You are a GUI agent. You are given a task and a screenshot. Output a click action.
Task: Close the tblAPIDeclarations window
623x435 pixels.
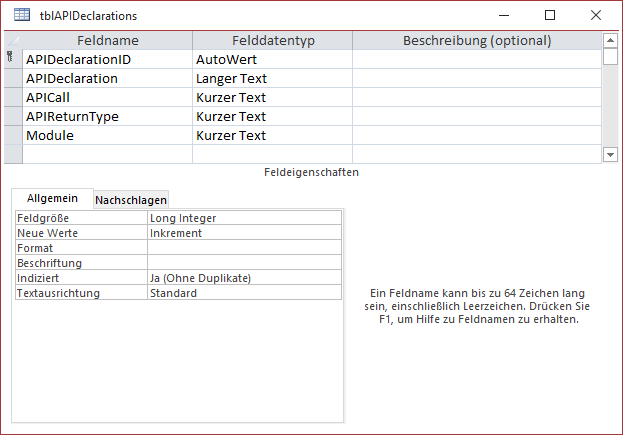coord(596,15)
